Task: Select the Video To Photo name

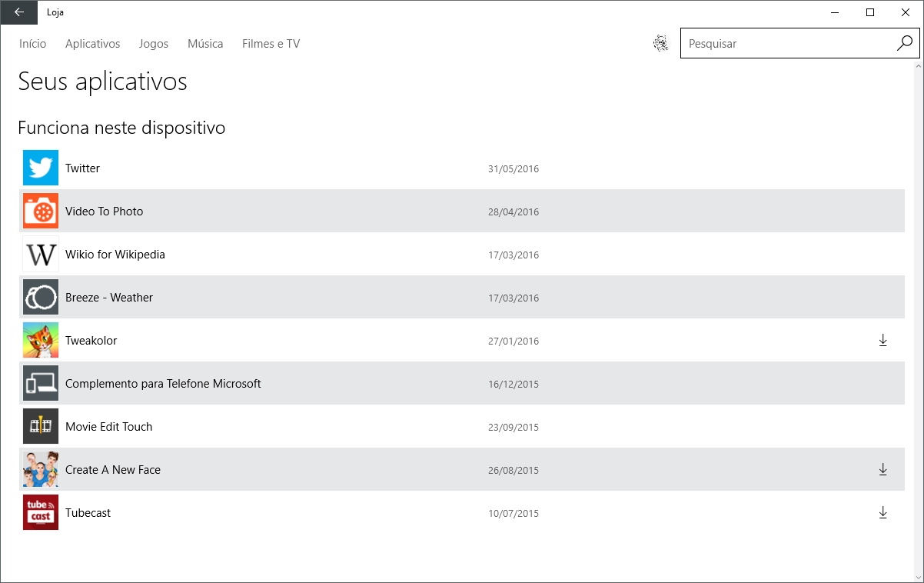Action: tap(105, 212)
